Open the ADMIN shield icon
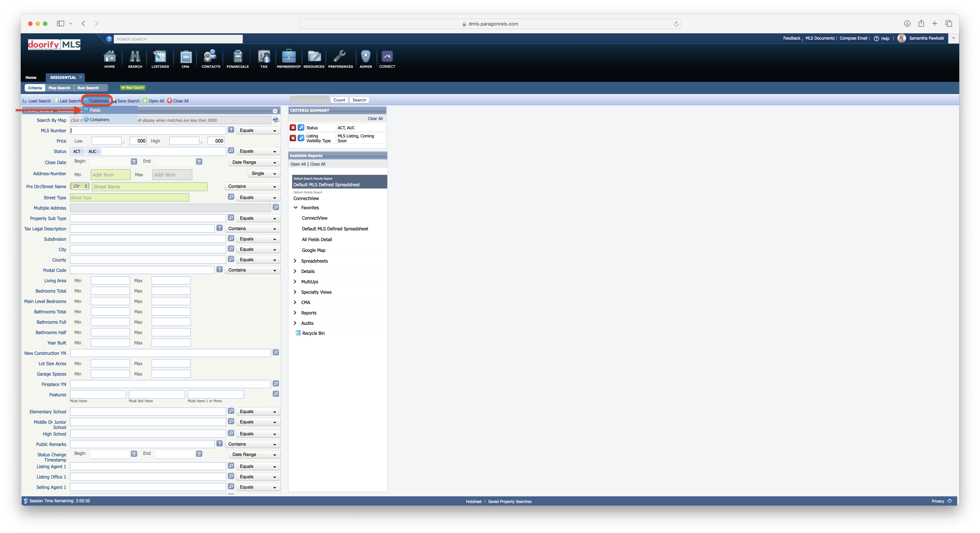The height and width of the screenshot is (533, 980). coord(366,59)
